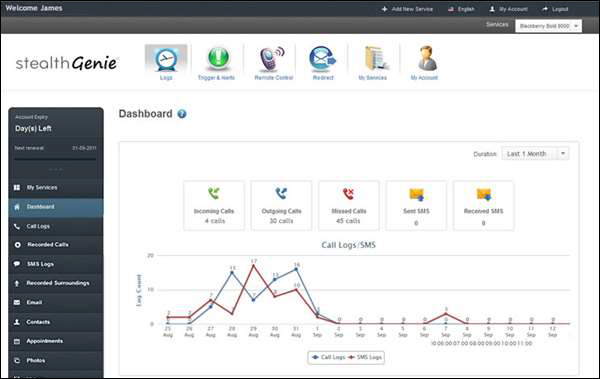Screen dimensions: 600x379
Task: Select Call Logs in the sidebar menu
Action: (x=56, y=226)
